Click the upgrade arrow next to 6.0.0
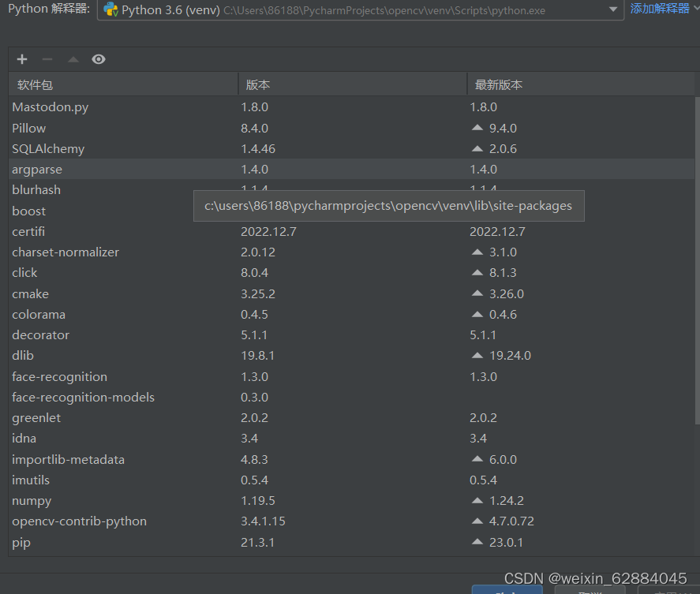700x594 pixels. 477,459
